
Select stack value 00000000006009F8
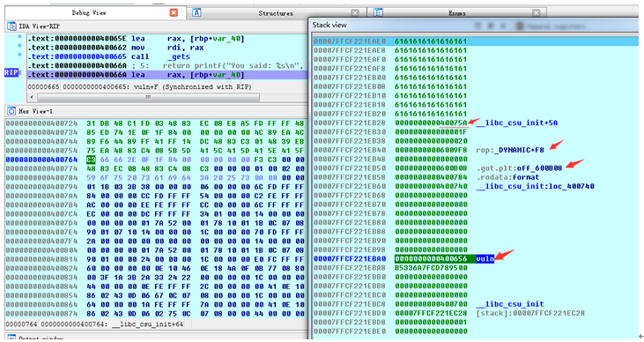[431, 150]
